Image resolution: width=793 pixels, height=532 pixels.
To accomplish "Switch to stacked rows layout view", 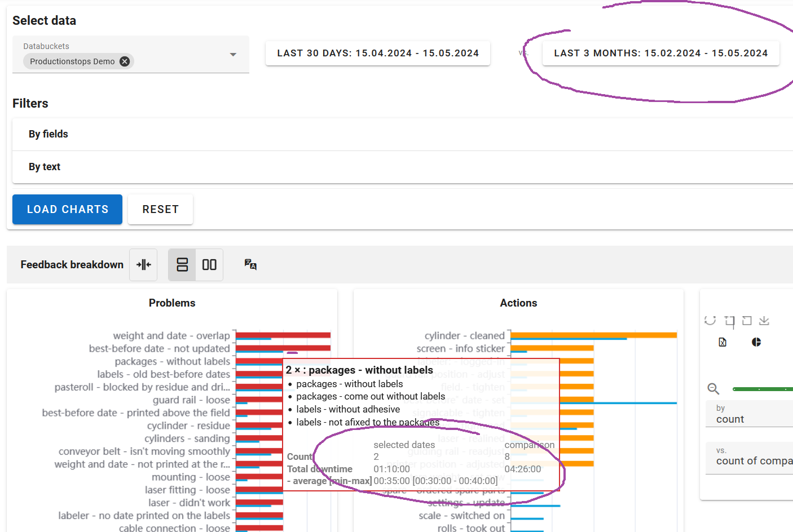I will (x=182, y=264).
